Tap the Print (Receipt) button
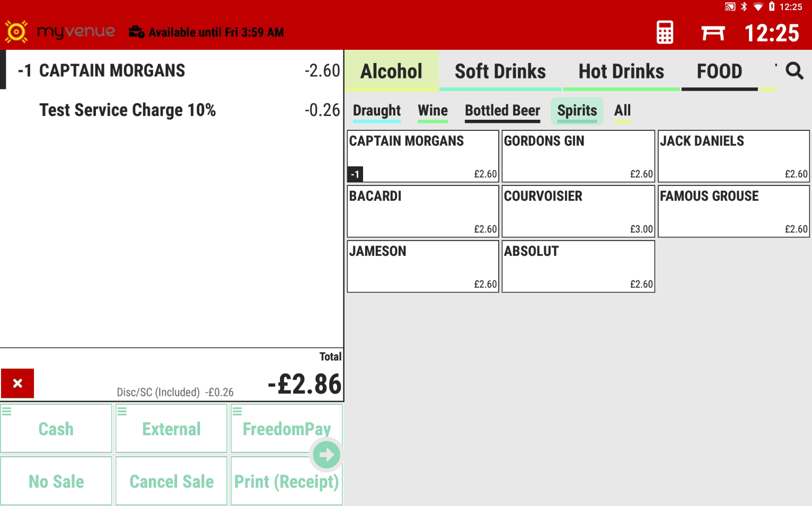The width and height of the screenshot is (812, 506). coord(286,481)
